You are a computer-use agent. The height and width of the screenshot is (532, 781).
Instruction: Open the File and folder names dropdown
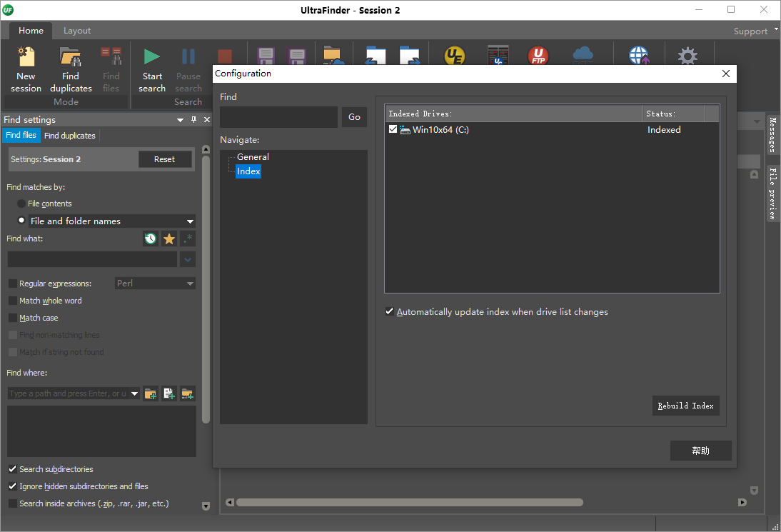pos(191,221)
